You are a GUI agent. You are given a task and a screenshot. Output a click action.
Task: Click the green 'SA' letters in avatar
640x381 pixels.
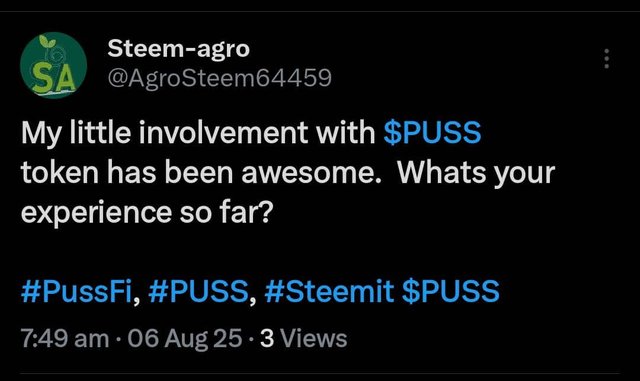coord(54,78)
